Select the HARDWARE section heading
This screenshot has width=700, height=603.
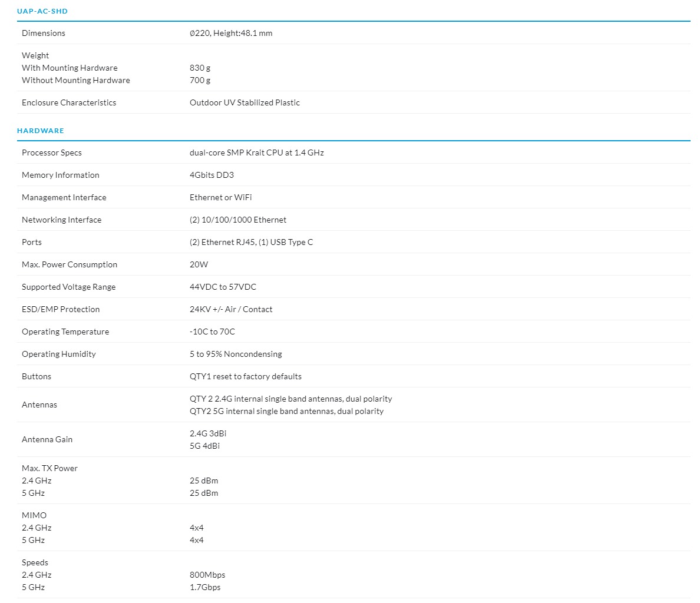click(x=41, y=131)
